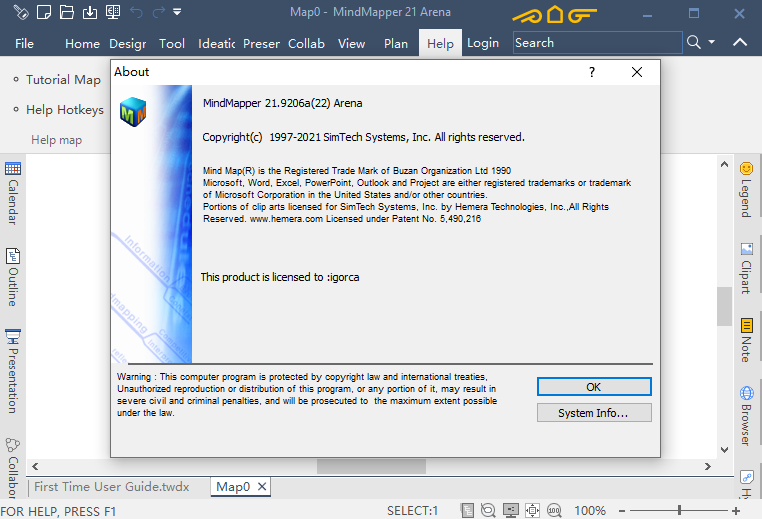Screen dimensions: 762x519
Task: Select the Map0 document tab
Action: pos(233,486)
